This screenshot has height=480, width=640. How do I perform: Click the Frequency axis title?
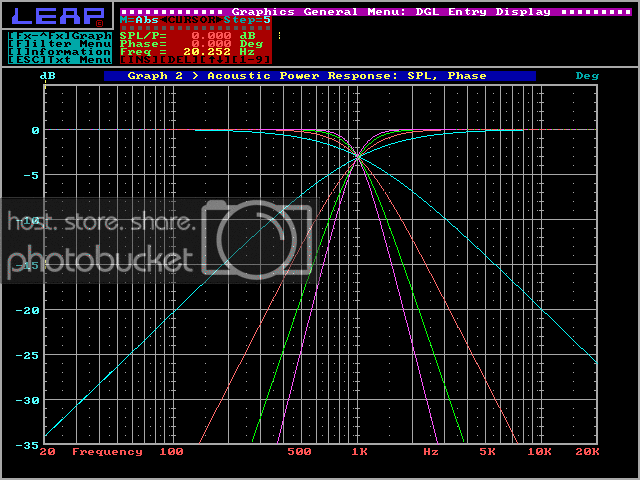tap(107, 452)
